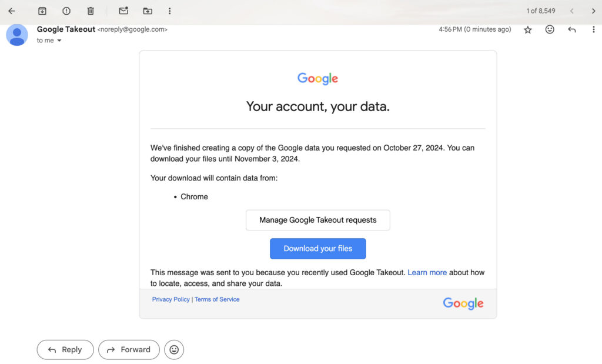
Task: Open more message options beside the timestamp
Action: point(594,29)
